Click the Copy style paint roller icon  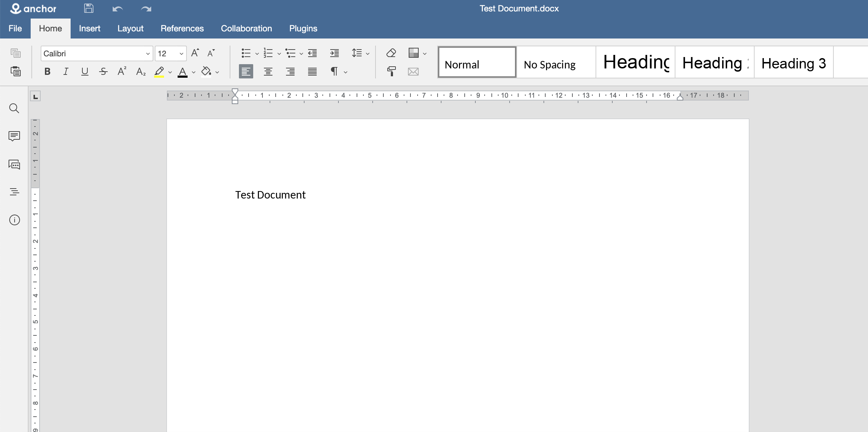tap(391, 72)
